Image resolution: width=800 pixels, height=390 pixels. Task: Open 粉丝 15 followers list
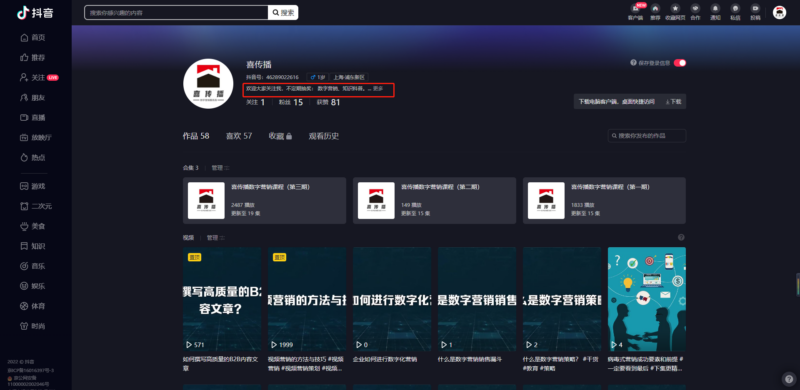290,103
